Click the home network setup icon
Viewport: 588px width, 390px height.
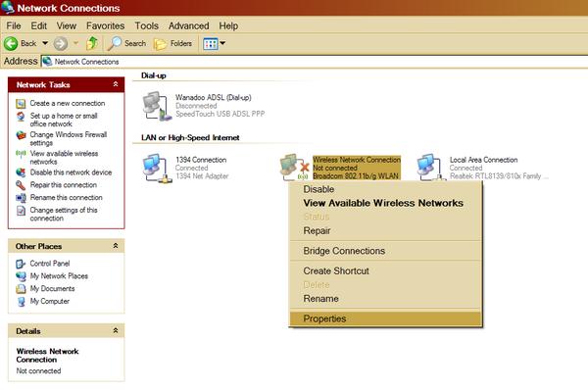click(21, 117)
